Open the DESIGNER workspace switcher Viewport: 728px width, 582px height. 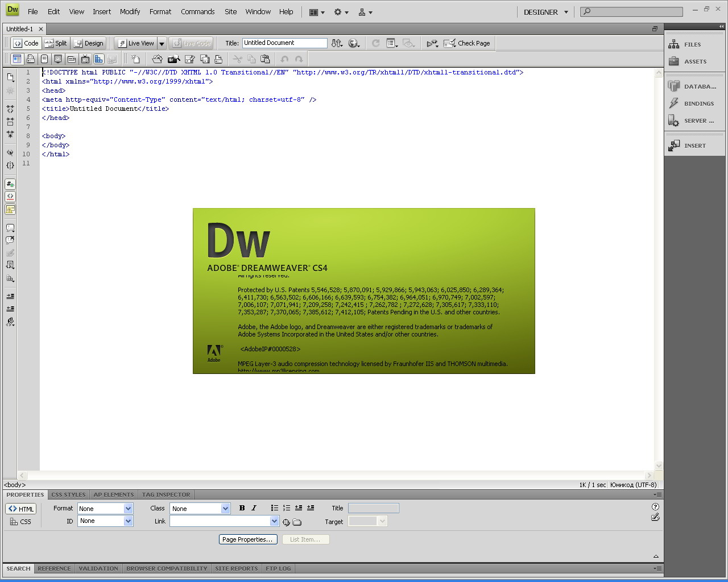coord(546,12)
